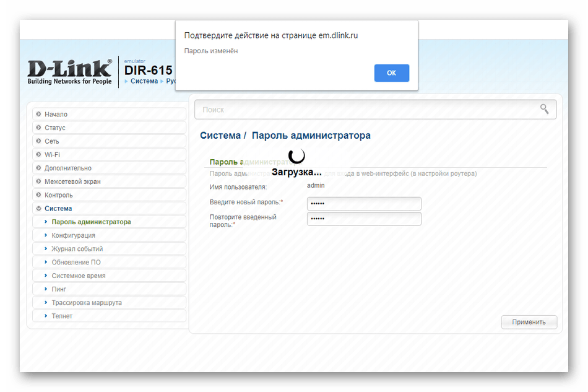Open the Дополнительно menu section

109,168
